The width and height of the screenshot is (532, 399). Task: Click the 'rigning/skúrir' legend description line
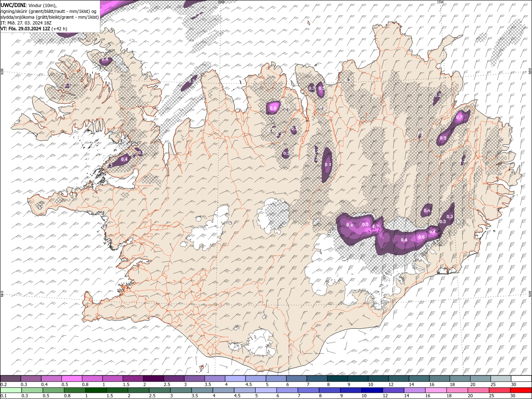49,11
